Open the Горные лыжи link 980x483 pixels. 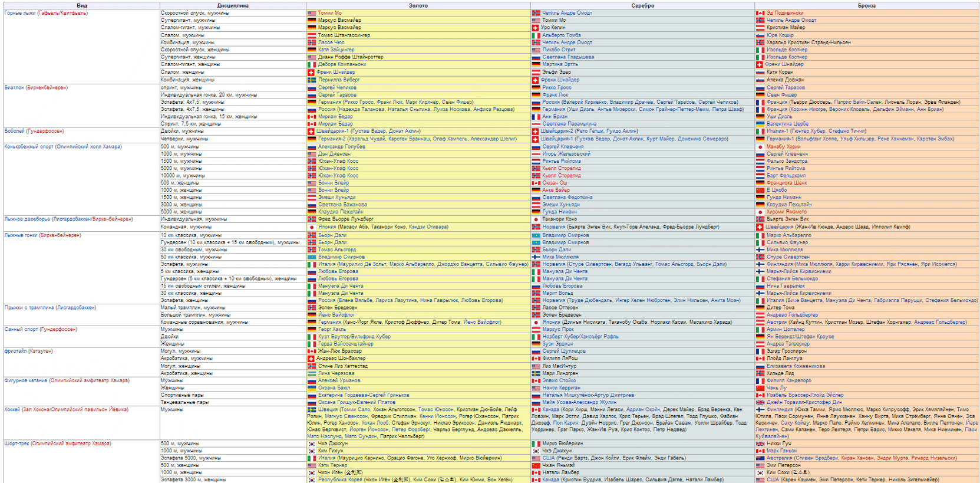click(x=19, y=13)
